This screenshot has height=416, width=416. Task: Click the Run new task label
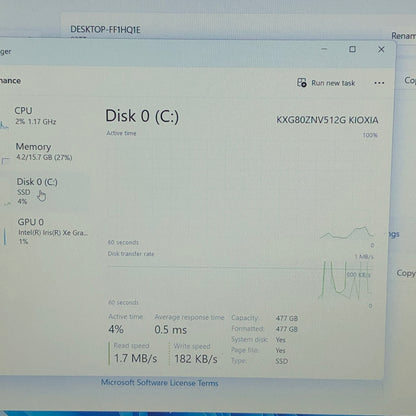[333, 83]
